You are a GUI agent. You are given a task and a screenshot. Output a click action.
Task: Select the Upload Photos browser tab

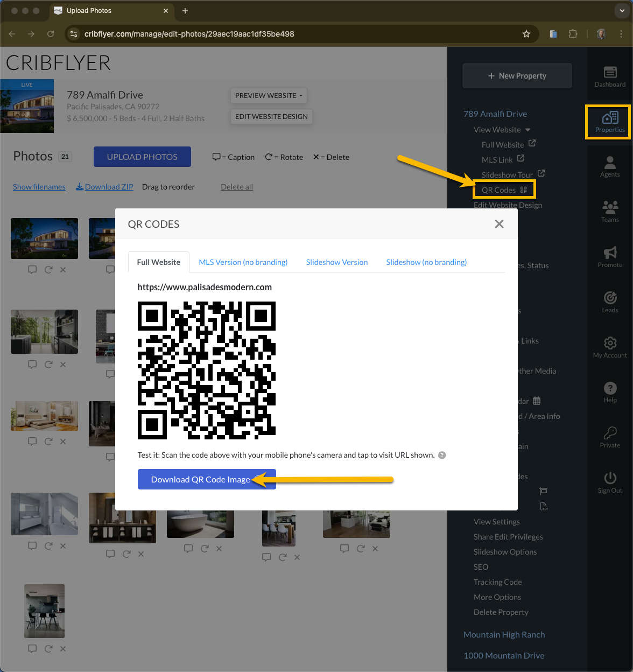(x=112, y=11)
